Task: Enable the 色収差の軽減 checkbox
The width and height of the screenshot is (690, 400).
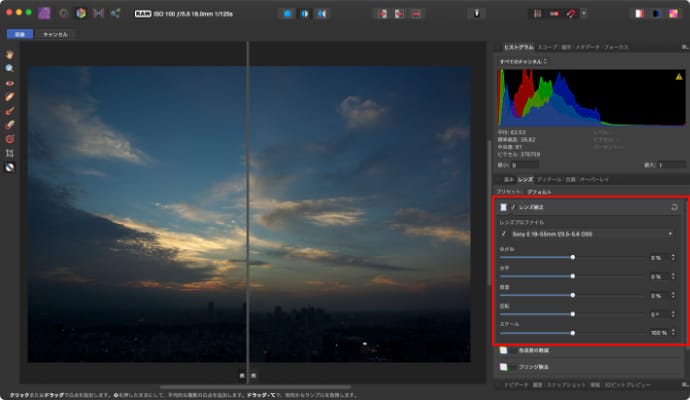Action: point(504,351)
